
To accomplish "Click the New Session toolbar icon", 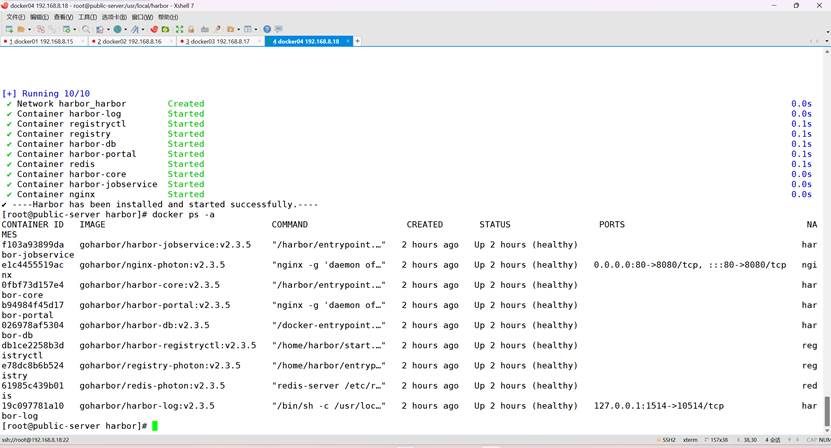I will click(9, 29).
